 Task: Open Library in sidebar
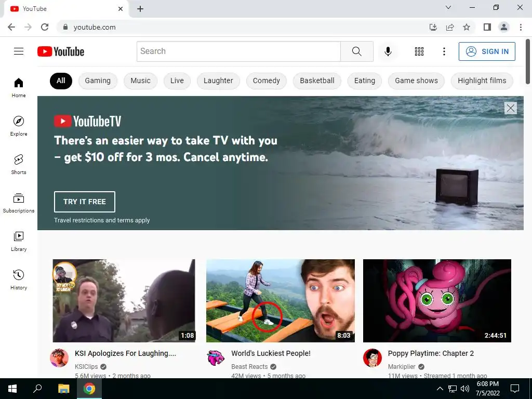pyautogui.click(x=19, y=241)
